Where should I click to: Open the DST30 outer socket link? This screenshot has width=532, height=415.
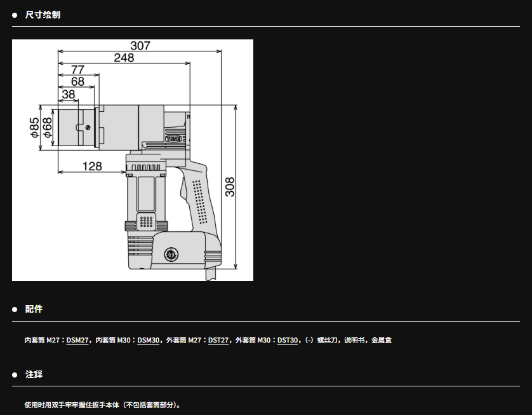pos(288,340)
